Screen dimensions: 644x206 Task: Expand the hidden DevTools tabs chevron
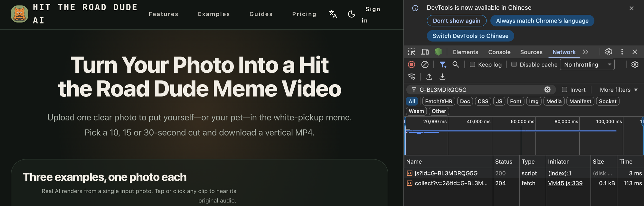[x=585, y=52]
